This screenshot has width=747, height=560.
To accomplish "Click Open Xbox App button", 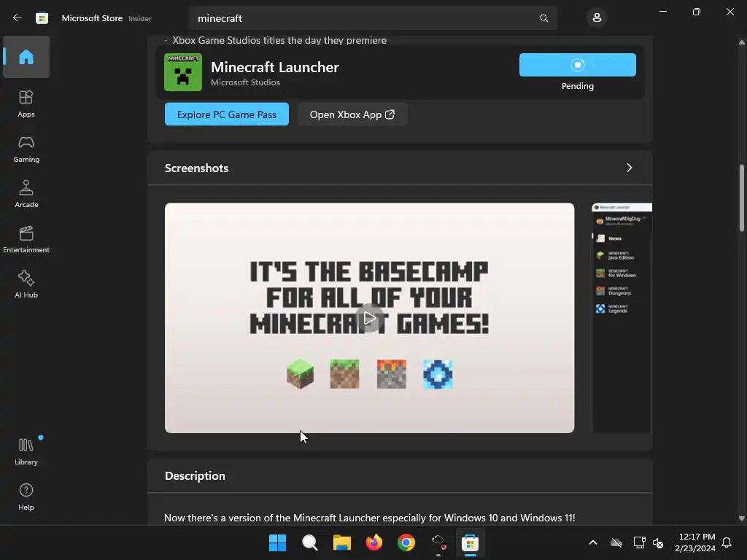I will [x=352, y=114].
